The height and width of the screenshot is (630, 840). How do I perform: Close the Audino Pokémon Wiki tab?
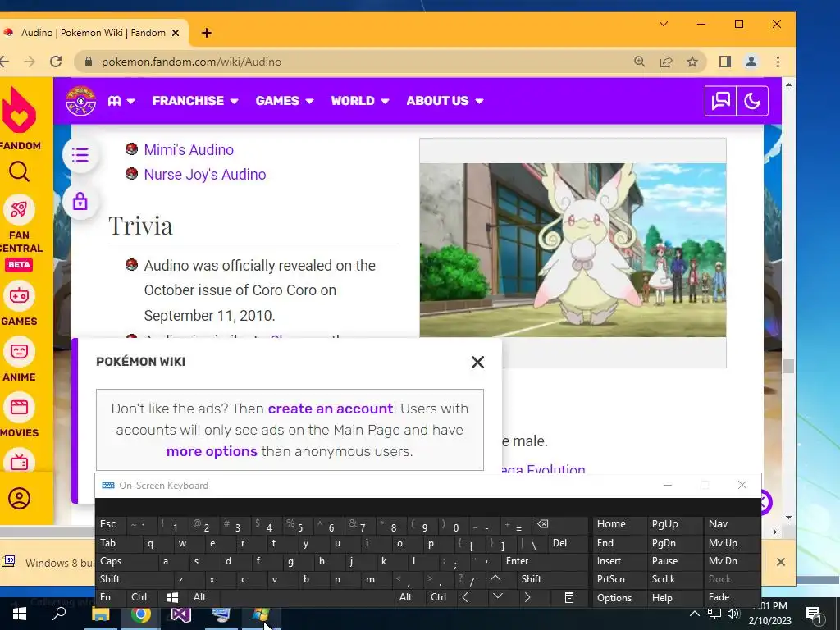[x=176, y=33]
